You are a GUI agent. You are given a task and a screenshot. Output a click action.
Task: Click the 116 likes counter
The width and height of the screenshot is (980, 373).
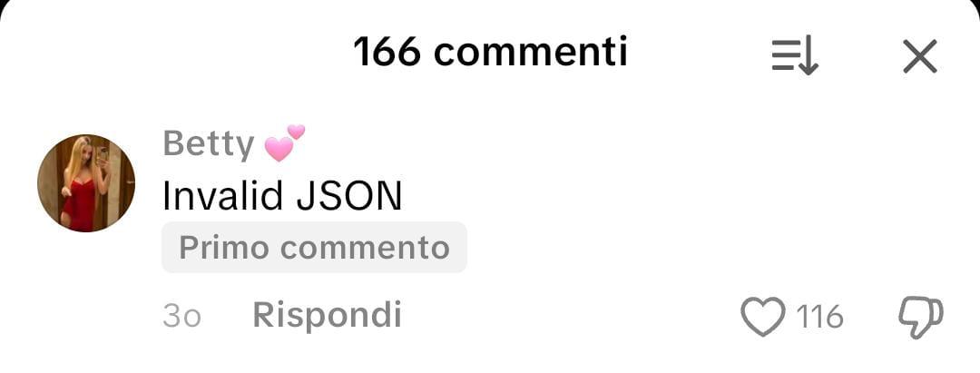click(x=820, y=317)
